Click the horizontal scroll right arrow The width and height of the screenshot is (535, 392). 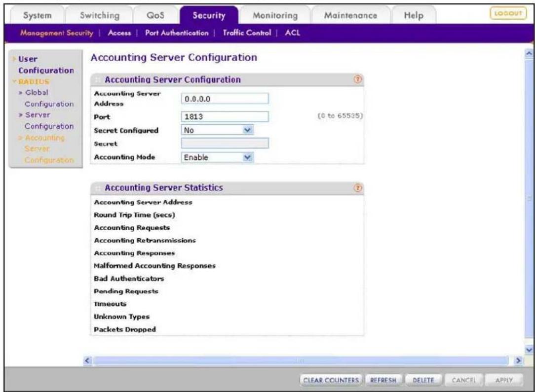tap(518, 360)
